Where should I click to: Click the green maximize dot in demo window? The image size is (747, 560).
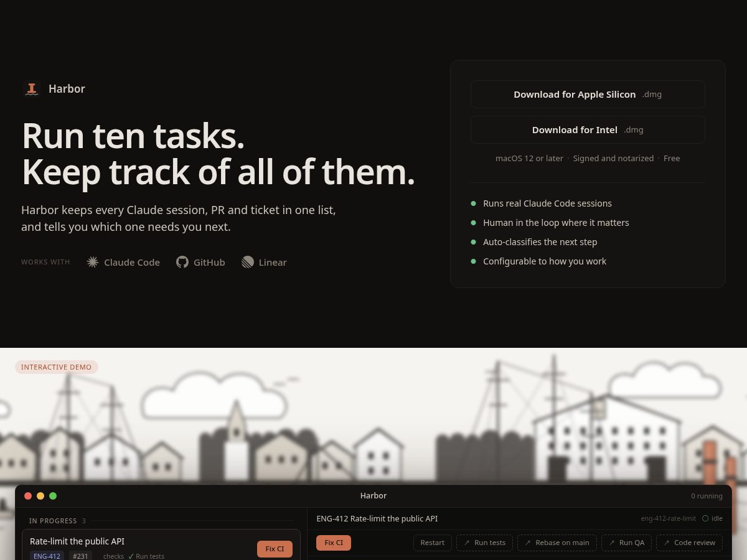53,496
